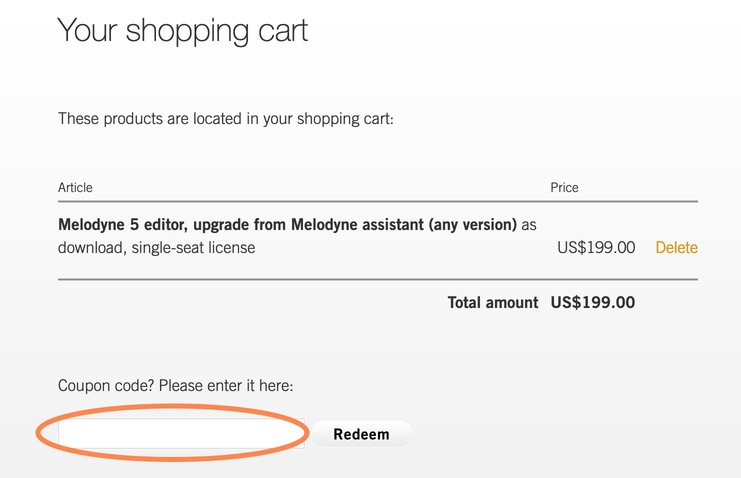This screenshot has height=478, width=741.
Task: Select the Price column header
Action: click(564, 187)
